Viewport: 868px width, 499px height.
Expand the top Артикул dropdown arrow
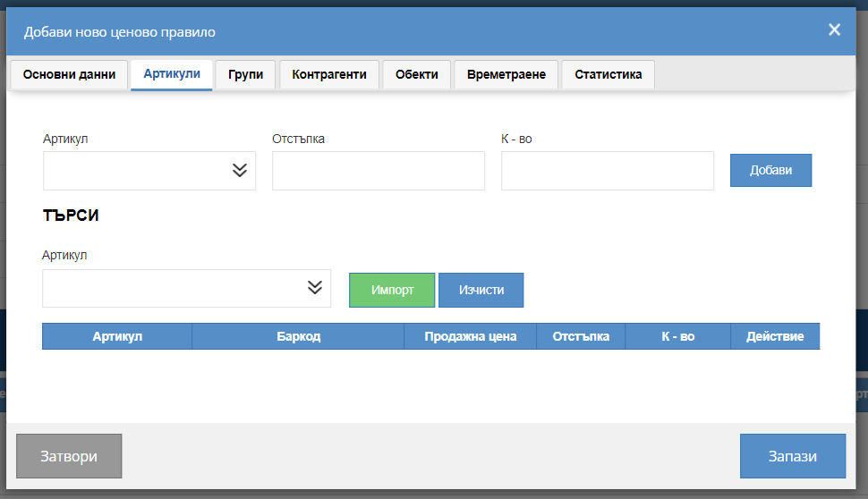pyautogui.click(x=240, y=171)
